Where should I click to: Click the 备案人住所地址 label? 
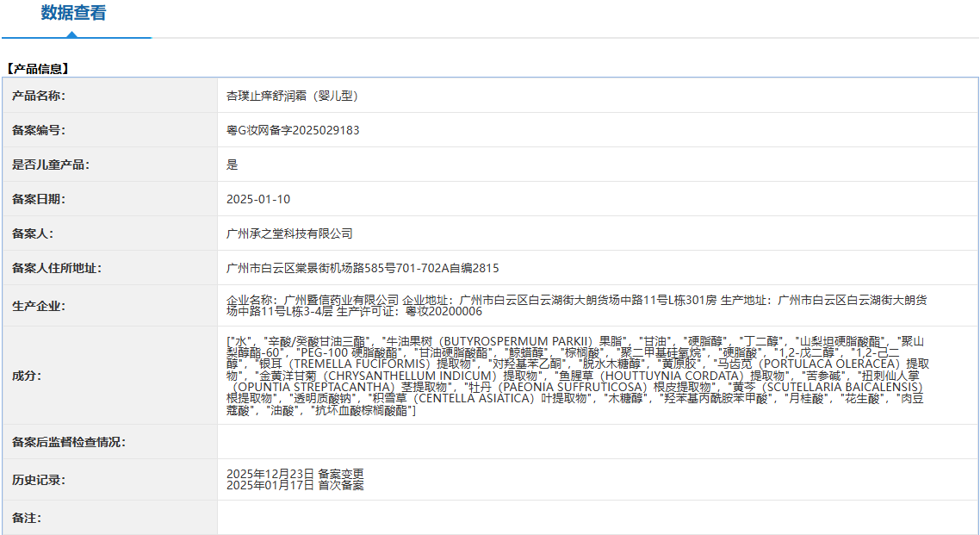point(57,268)
